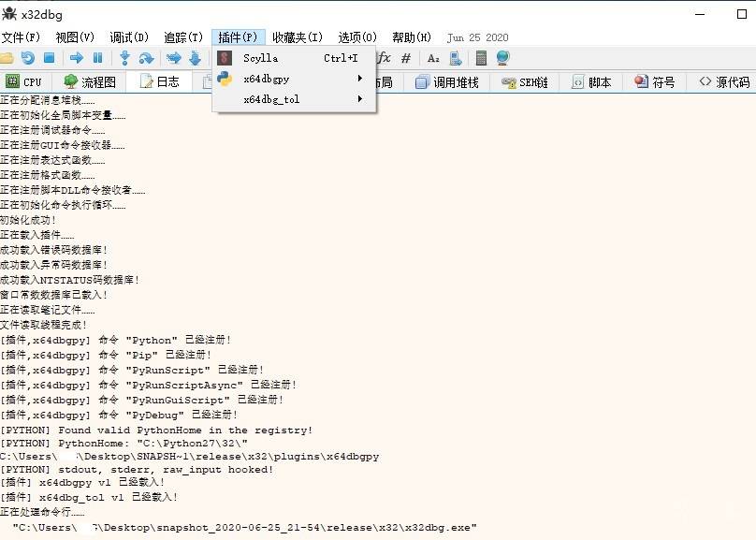The height and width of the screenshot is (540, 756).
Task: Minimize the x32dbg window
Action: (700, 14)
